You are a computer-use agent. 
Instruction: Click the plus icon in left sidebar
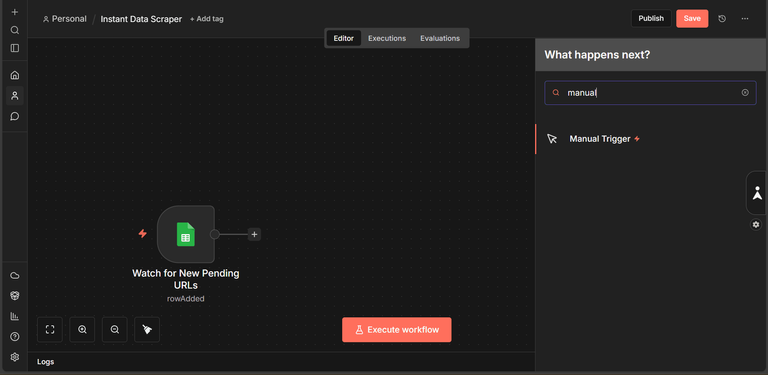(x=15, y=12)
